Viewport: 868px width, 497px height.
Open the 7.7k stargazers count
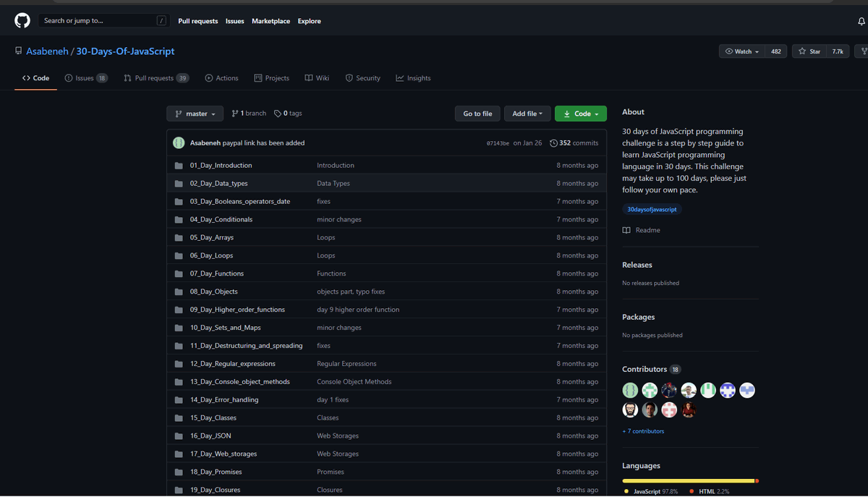[838, 51]
